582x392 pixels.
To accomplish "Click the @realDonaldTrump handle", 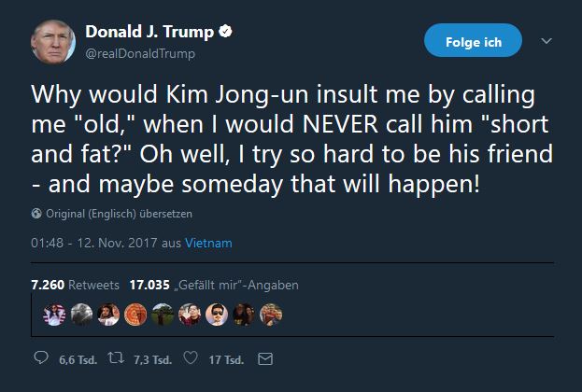I will pyautogui.click(x=141, y=53).
